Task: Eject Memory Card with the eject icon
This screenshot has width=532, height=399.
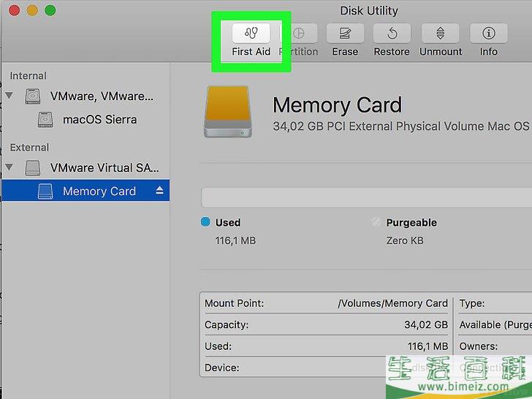Action: (159, 190)
